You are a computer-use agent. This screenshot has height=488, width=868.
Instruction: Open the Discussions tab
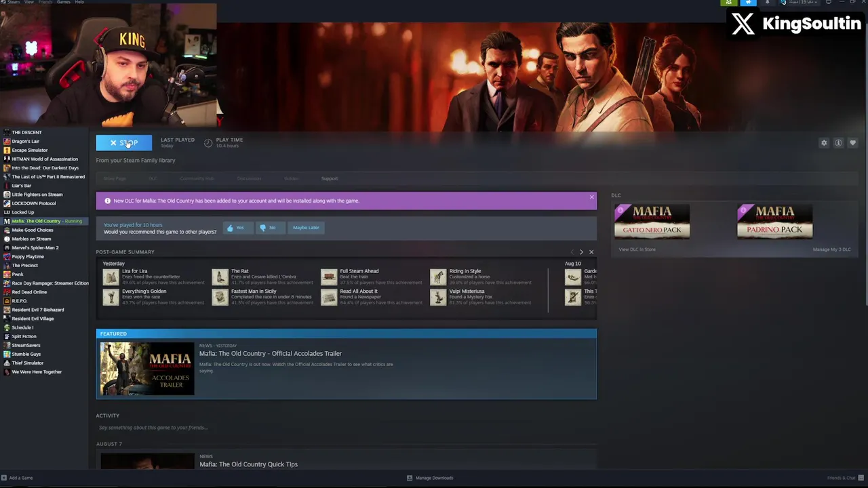coord(249,178)
